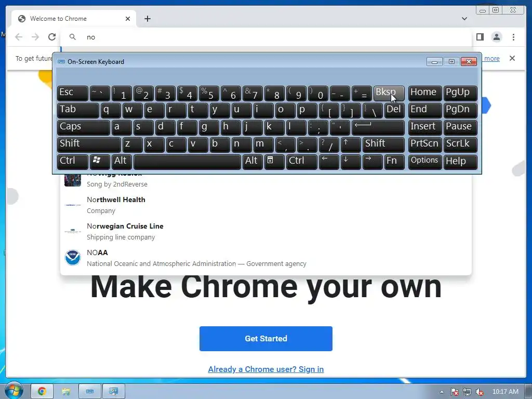Open the side panel icon in Chrome toolbar

pos(480,37)
